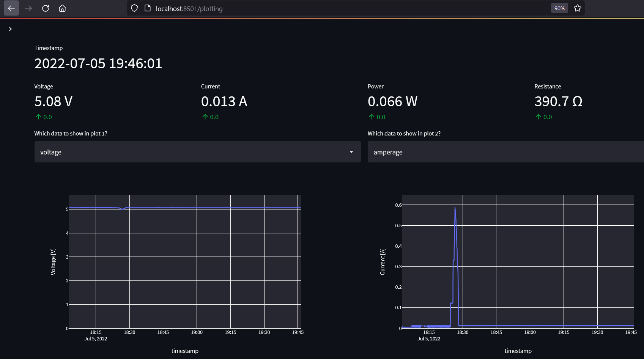This screenshot has height=359, width=644.
Task: Click the Timestamp metric label
Action: point(49,48)
